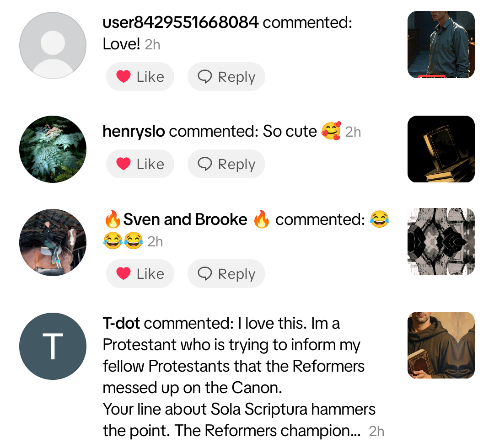The height and width of the screenshot is (448, 494).
Task: Open the user8429551668084 username link
Action: pos(181,22)
